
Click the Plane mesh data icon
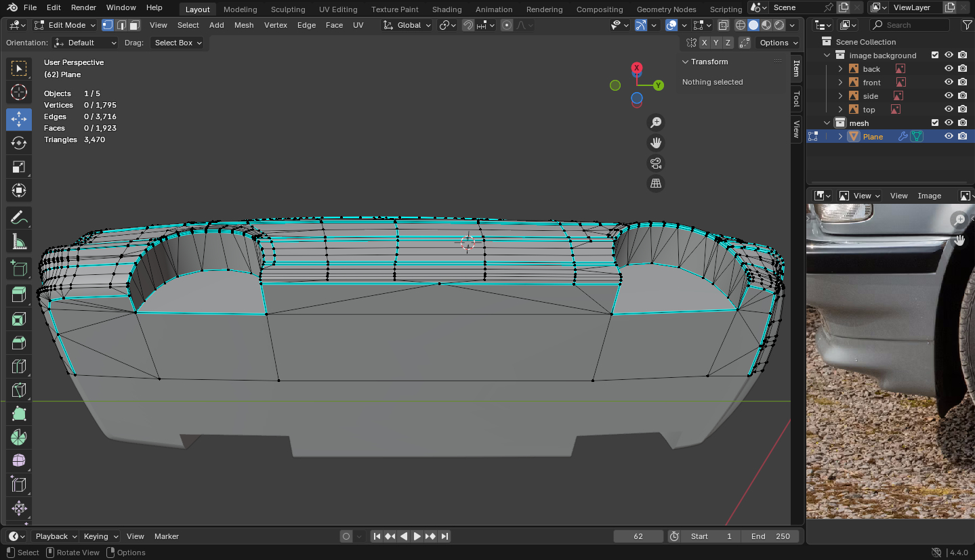(x=917, y=136)
